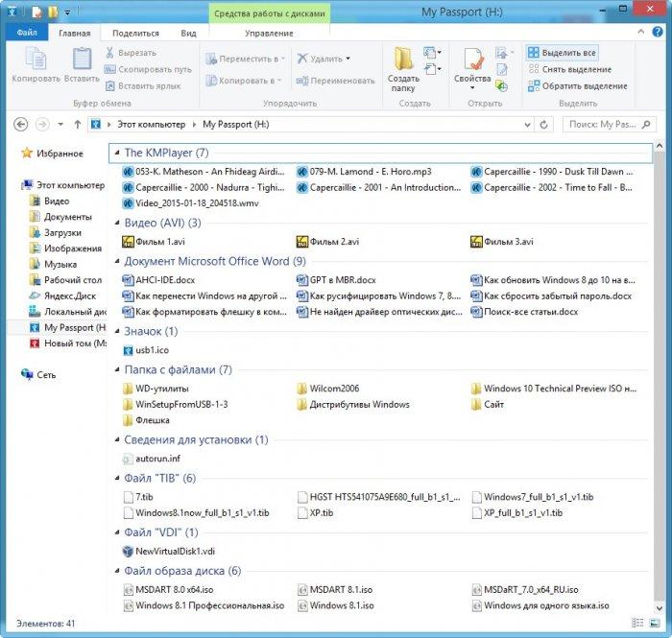Screen dimensions: 672x638
Task: Click the History icon in Open group
Action: tap(501, 85)
